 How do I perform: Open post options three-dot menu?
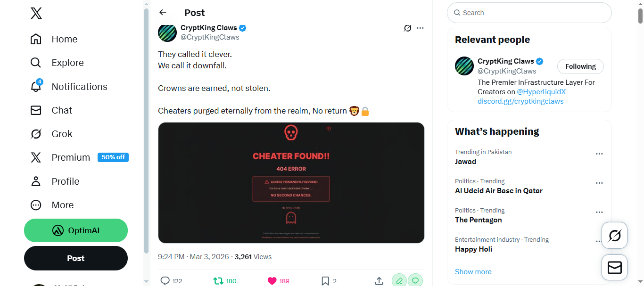click(x=420, y=28)
